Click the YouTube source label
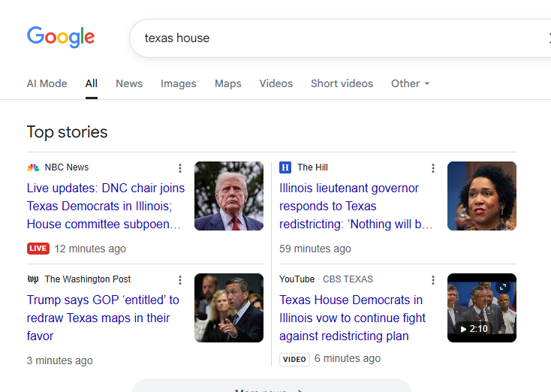 297,279
